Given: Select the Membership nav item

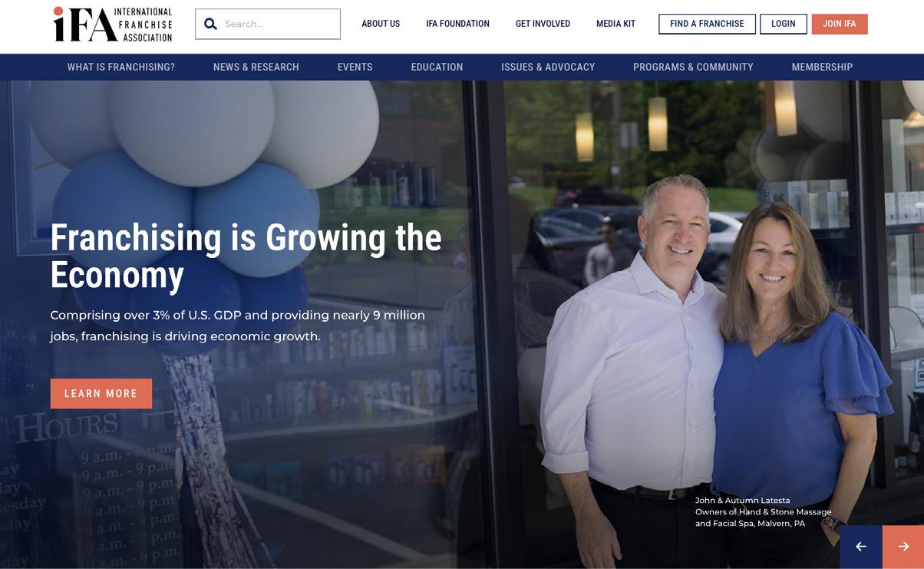Looking at the screenshot, I should click(x=822, y=67).
